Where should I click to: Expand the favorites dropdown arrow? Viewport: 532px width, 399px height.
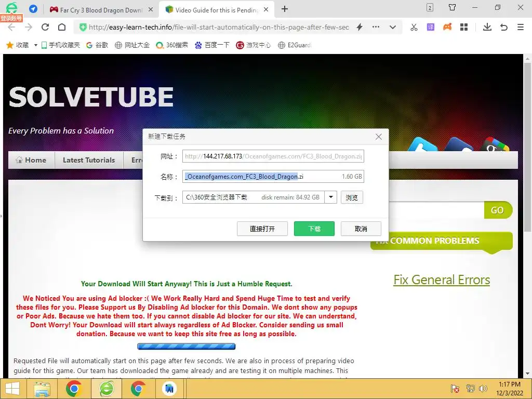(x=36, y=45)
